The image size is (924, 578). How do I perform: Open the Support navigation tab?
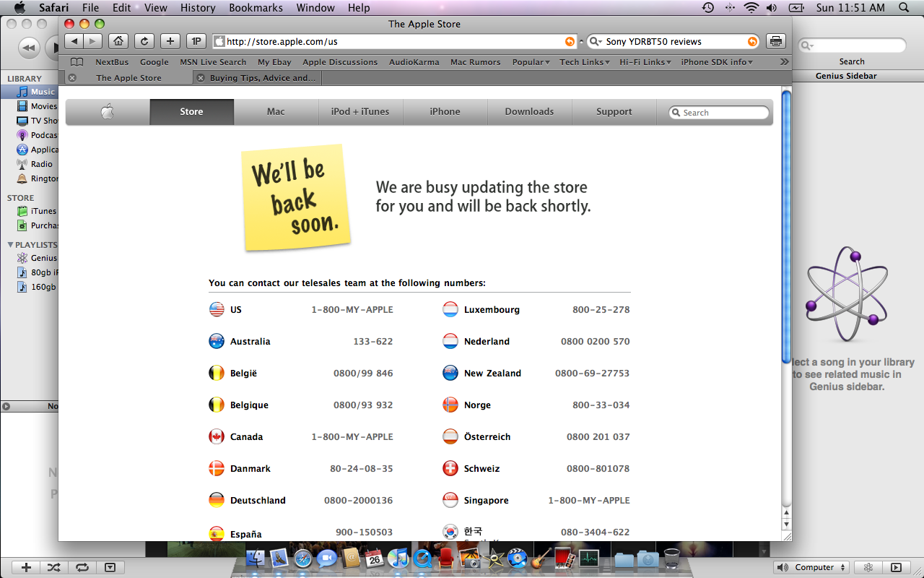point(614,111)
